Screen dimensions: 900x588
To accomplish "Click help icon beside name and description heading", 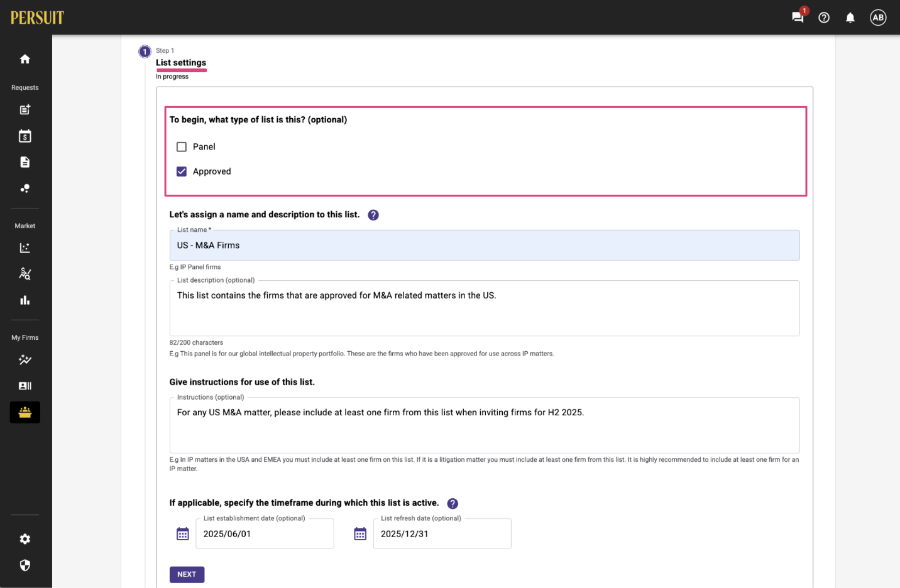I will [373, 215].
